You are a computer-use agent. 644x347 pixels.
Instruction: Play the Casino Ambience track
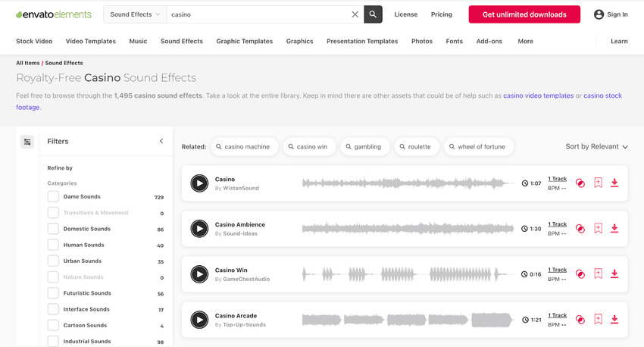pyautogui.click(x=199, y=229)
